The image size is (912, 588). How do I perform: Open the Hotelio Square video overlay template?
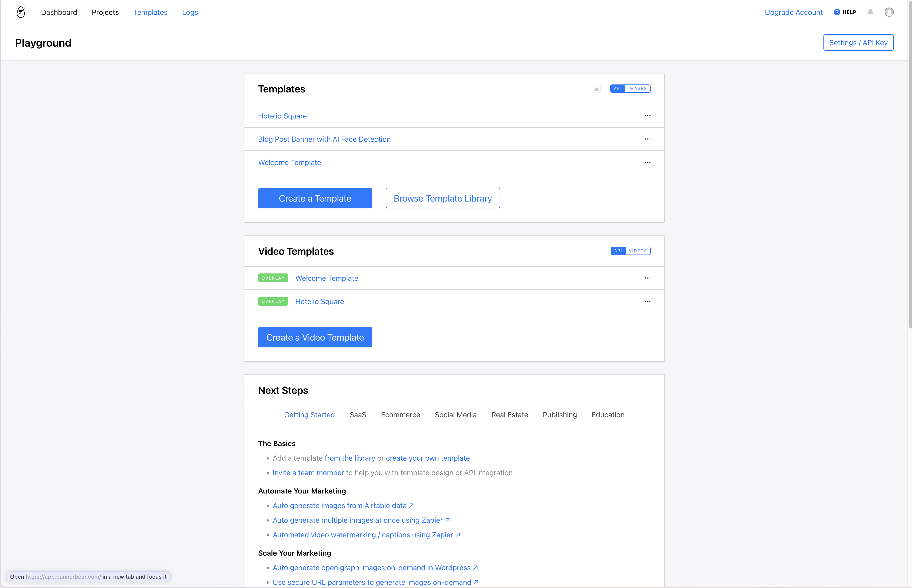point(320,301)
